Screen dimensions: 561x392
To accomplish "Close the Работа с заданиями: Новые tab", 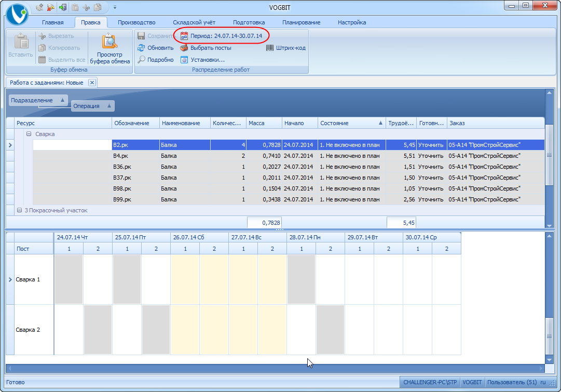I will point(91,83).
